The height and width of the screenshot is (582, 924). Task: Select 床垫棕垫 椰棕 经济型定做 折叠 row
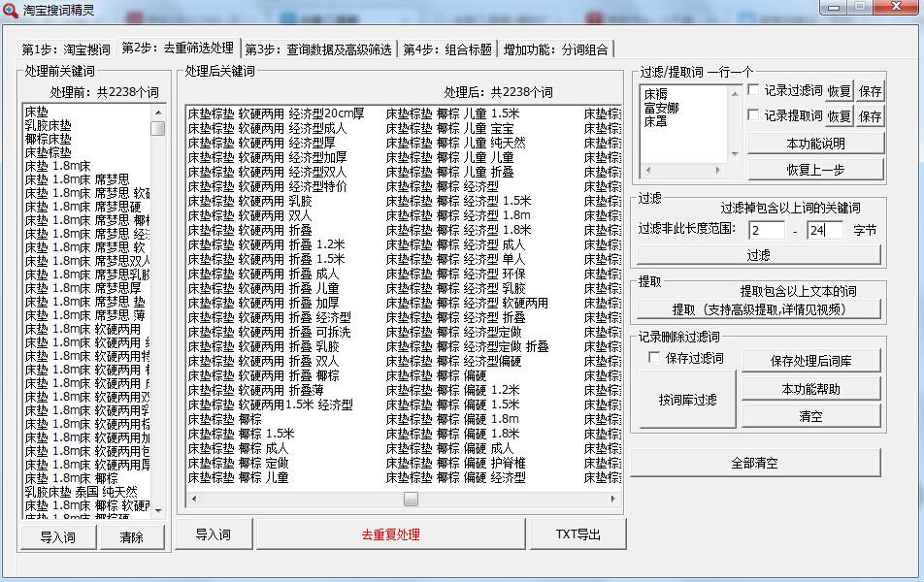[468, 346]
